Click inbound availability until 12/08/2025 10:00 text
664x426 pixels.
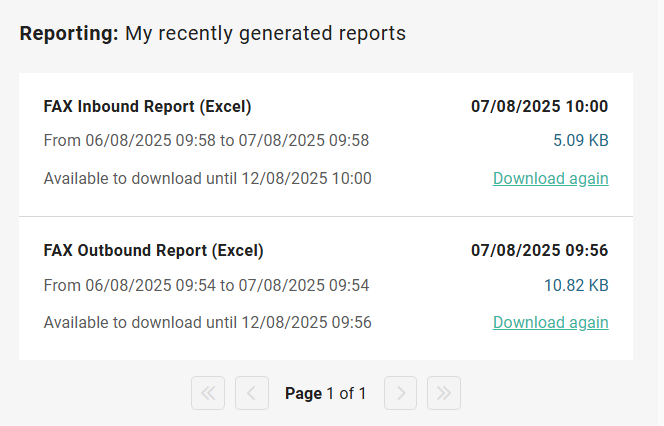[x=207, y=179]
